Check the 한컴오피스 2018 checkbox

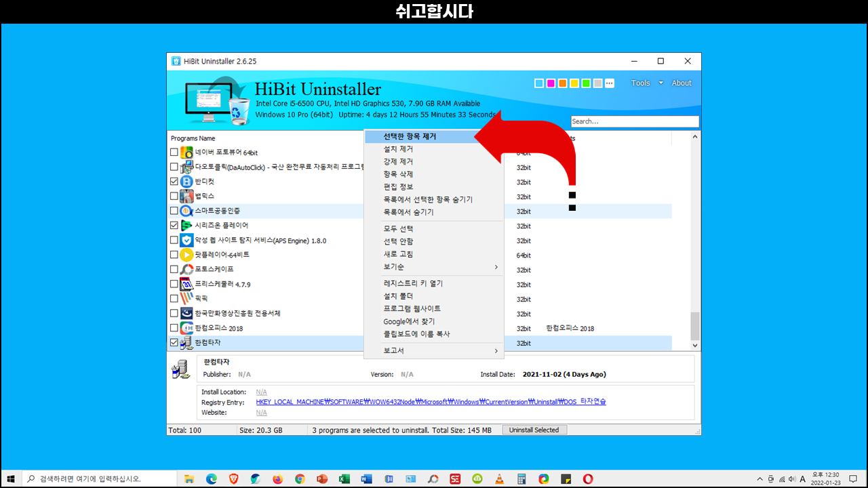(x=174, y=328)
